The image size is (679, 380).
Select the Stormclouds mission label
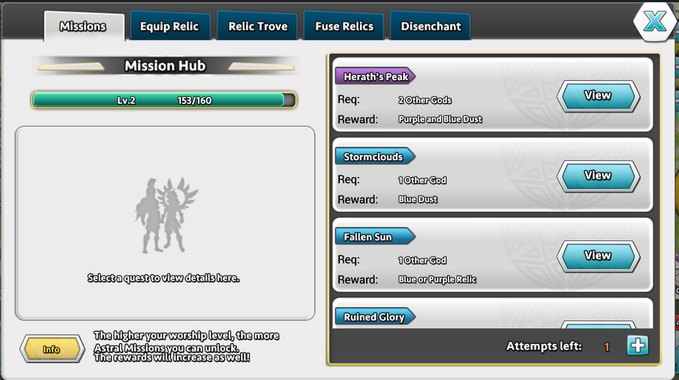(x=375, y=157)
